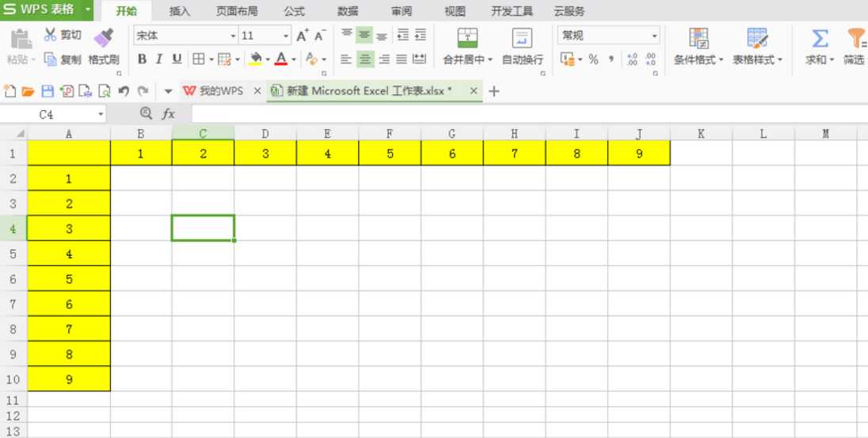Click the decrease indent icon
This screenshot has width=868, height=438.
click(x=403, y=35)
